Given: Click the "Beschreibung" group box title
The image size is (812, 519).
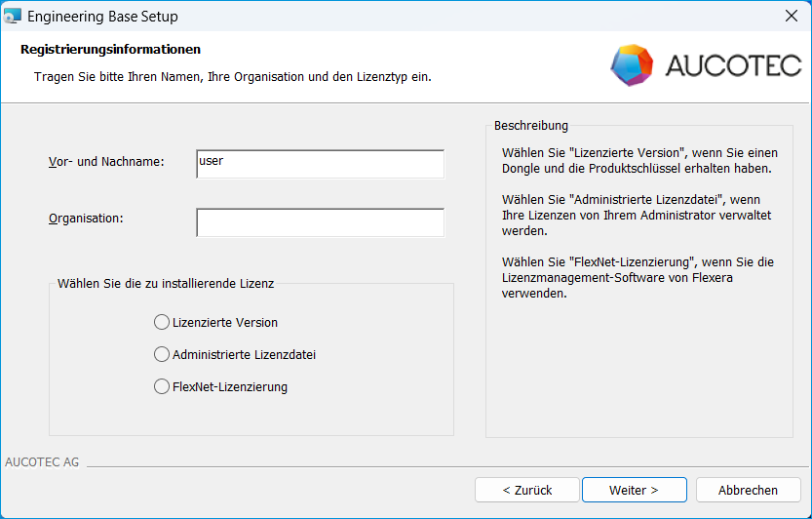Looking at the screenshot, I should (x=531, y=125).
